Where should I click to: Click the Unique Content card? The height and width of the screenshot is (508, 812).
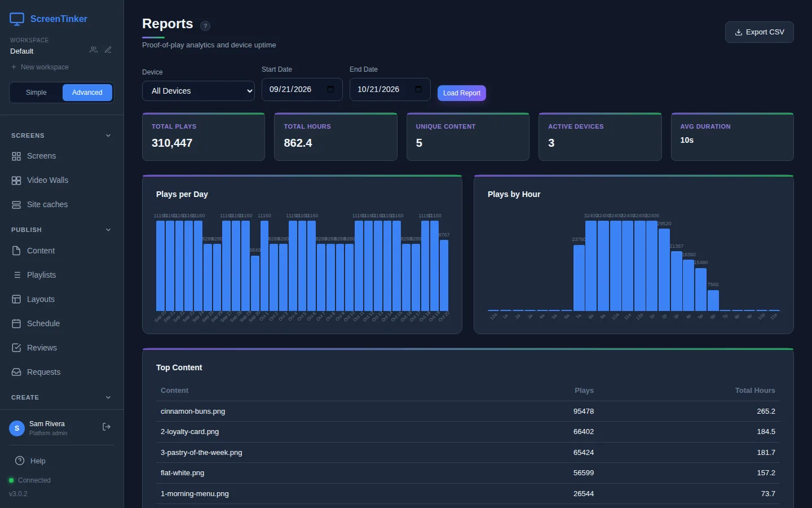click(x=468, y=137)
